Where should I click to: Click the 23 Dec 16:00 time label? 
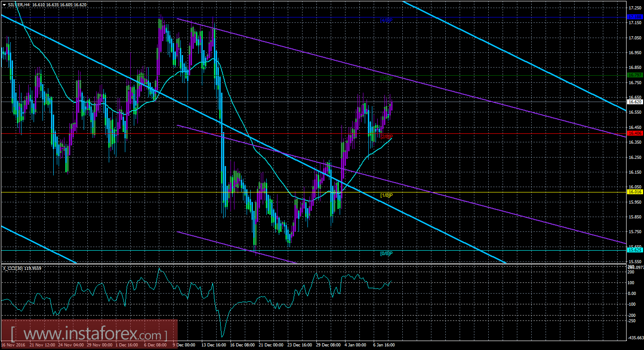[299, 345]
